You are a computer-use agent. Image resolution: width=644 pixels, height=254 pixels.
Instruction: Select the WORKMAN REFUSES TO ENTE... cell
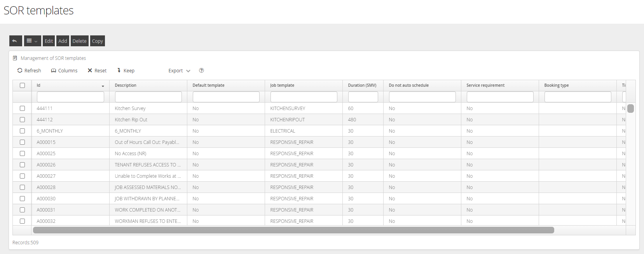tap(148, 221)
